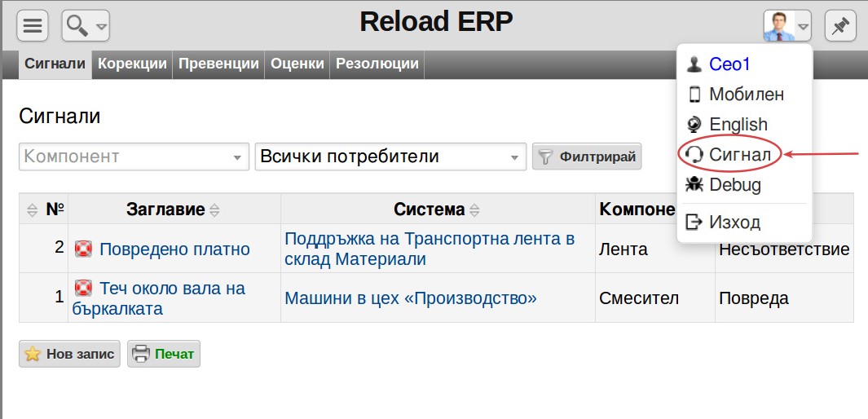Switch to the Сигнали tab
Image resolution: width=868 pixels, height=419 pixels.
coord(55,64)
